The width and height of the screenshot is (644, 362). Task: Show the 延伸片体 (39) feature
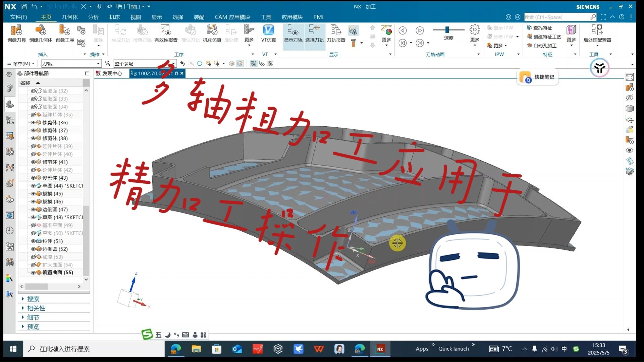[x=33, y=146]
